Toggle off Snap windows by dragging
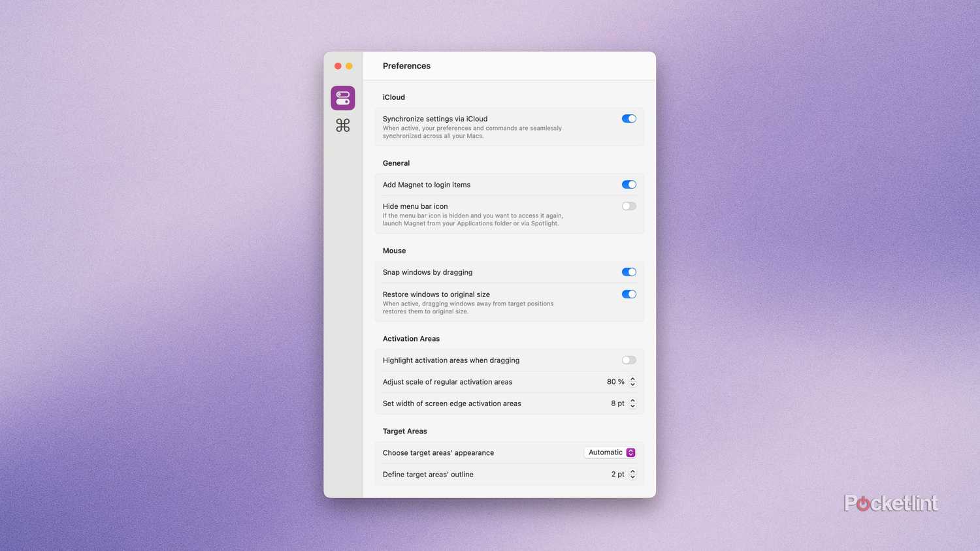The width and height of the screenshot is (980, 551). click(x=628, y=272)
